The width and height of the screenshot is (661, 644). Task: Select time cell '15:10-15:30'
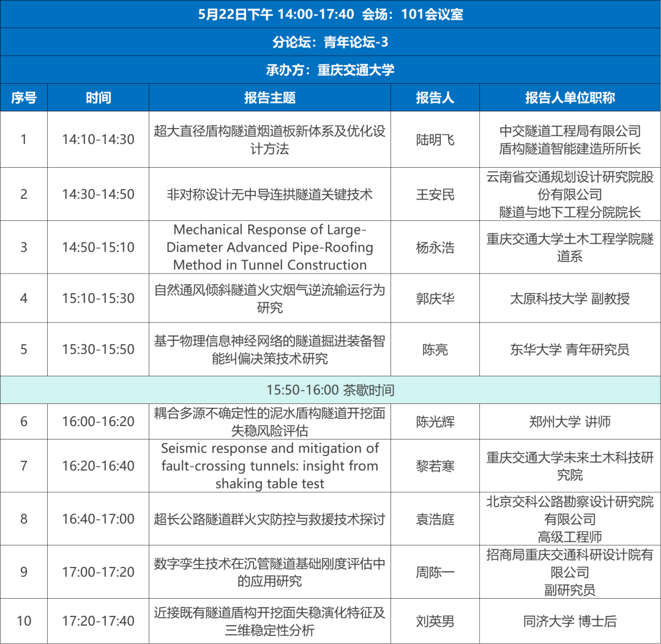pyautogui.click(x=98, y=299)
